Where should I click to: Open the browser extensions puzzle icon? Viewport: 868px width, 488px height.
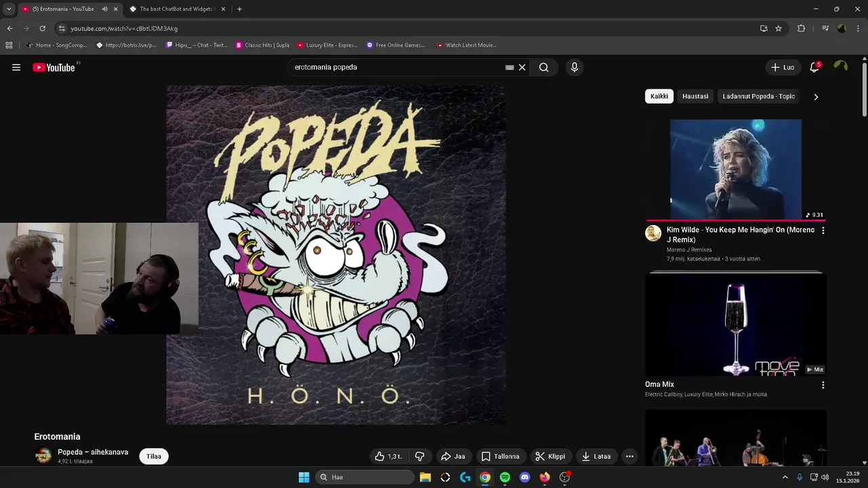[802, 28]
